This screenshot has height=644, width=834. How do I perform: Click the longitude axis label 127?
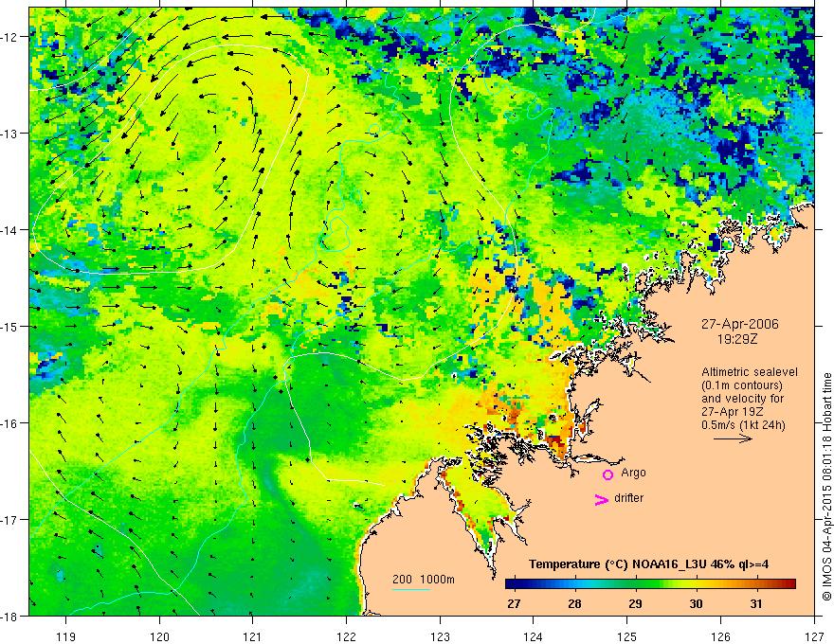tap(814, 636)
